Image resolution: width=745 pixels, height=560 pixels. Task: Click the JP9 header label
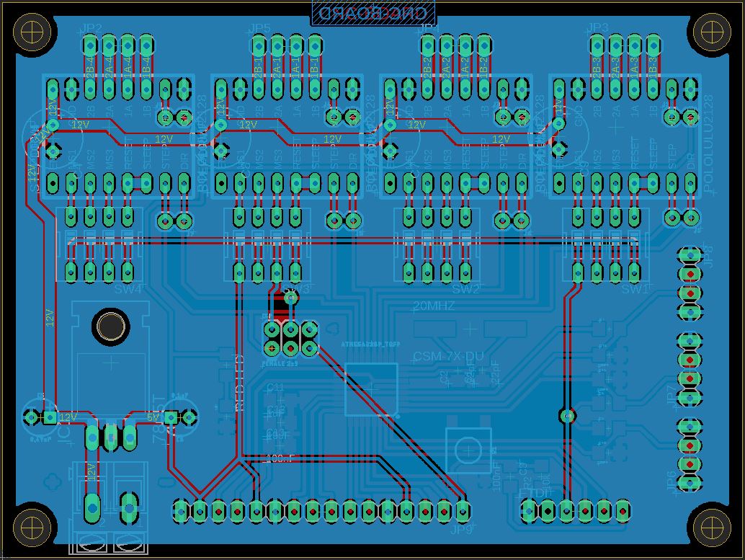(461, 530)
